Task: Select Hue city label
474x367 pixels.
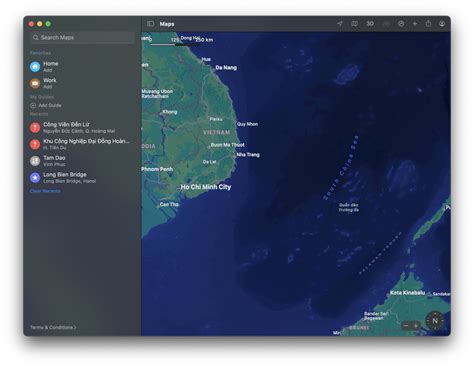Action: (206, 59)
